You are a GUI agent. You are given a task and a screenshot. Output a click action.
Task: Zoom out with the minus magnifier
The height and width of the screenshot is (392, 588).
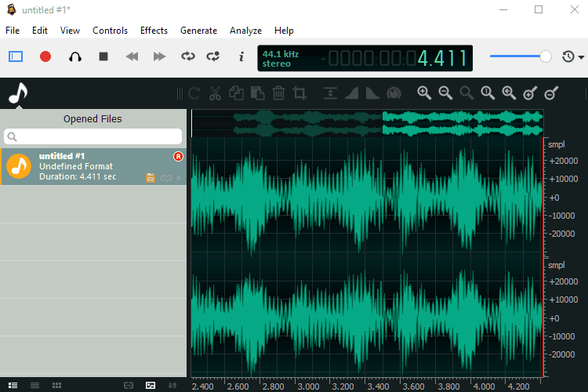[445, 93]
